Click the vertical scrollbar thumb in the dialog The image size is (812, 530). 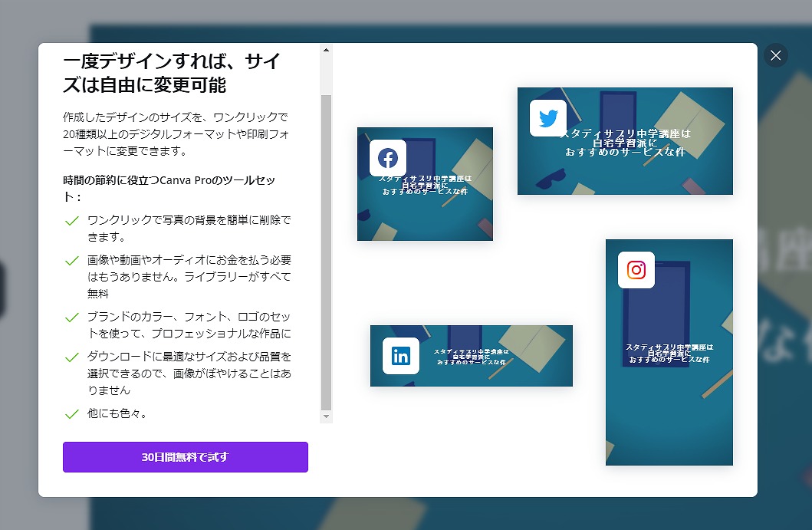point(326,252)
